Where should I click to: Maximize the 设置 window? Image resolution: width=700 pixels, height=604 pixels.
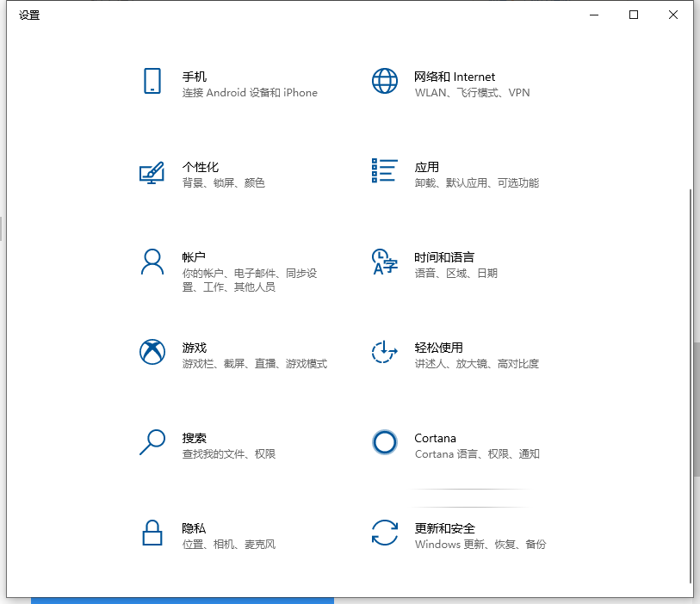[634, 15]
